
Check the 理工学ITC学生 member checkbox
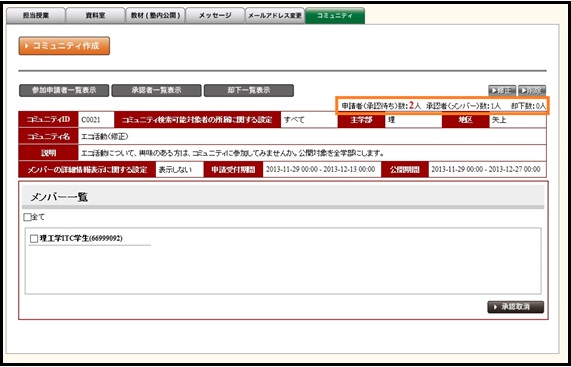pyautogui.click(x=34, y=239)
